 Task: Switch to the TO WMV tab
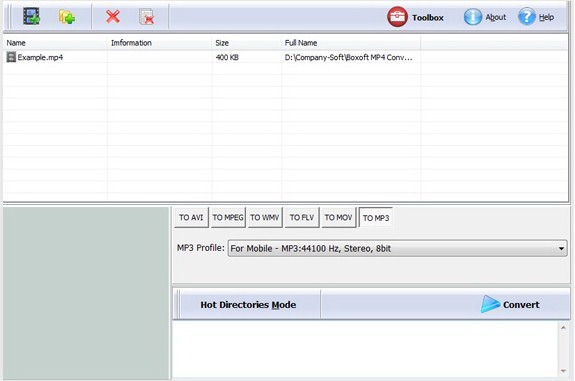(265, 217)
